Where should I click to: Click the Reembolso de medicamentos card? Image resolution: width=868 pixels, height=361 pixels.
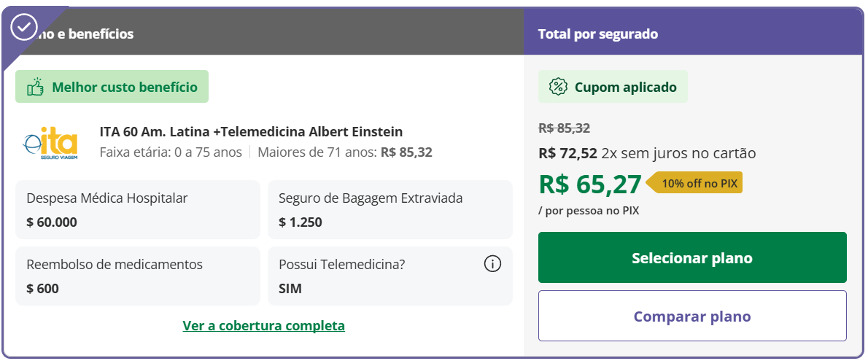point(138,276)
